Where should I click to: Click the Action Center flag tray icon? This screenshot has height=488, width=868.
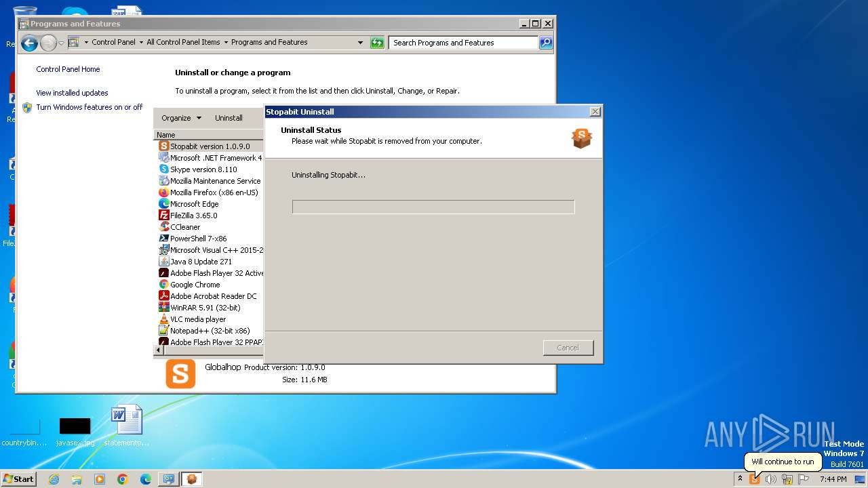804,479
